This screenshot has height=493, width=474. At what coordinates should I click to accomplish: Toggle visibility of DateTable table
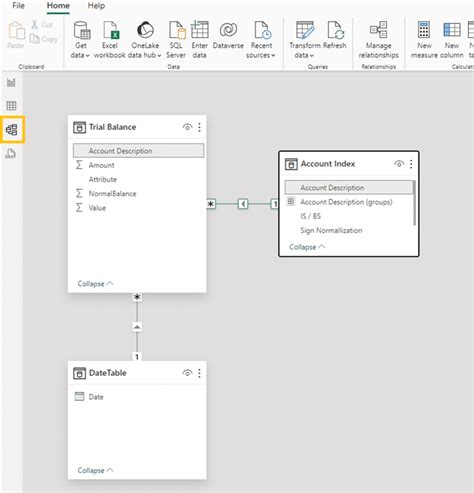[187, 373]
